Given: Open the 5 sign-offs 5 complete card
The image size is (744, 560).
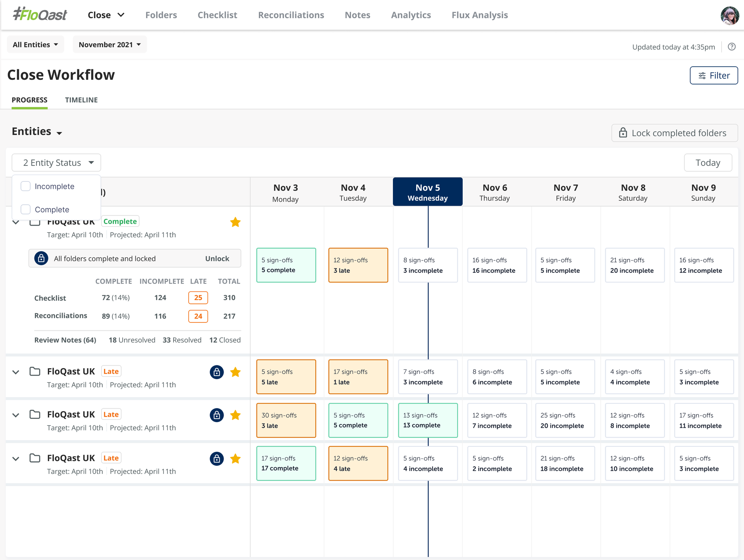Looking at the screenshot, I should [x=286, y=265].
